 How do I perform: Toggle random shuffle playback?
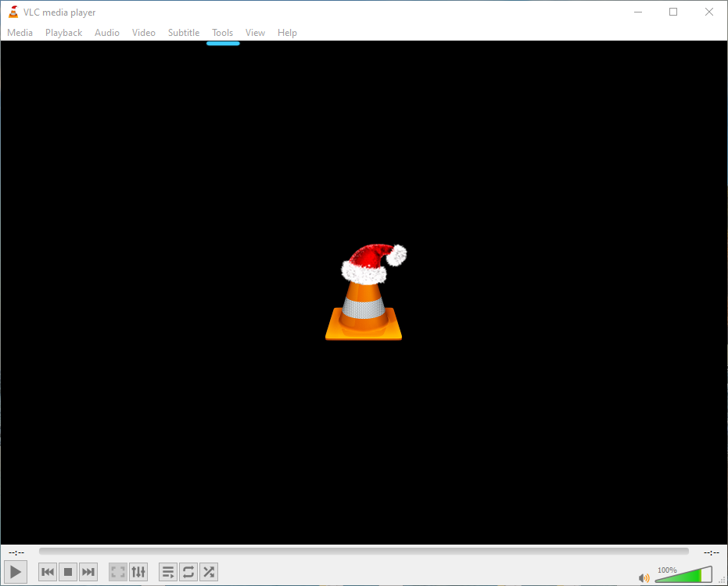click(209, 572)
